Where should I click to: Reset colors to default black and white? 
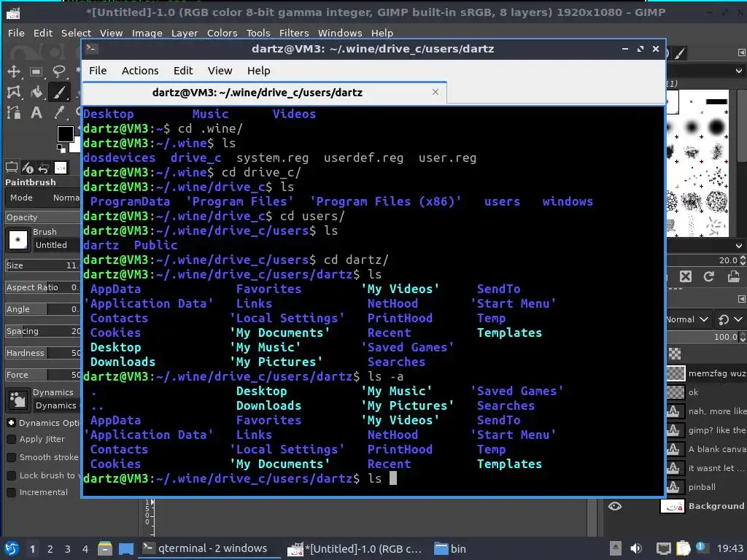(x=61, y=149)
